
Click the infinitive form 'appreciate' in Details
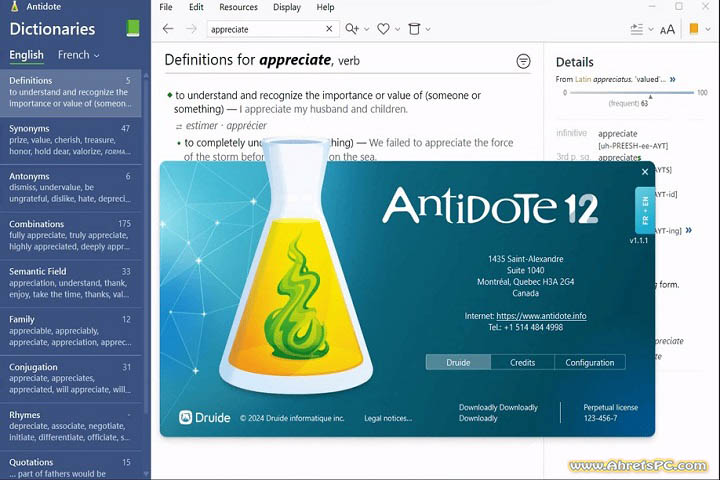(x=618, y=134)
